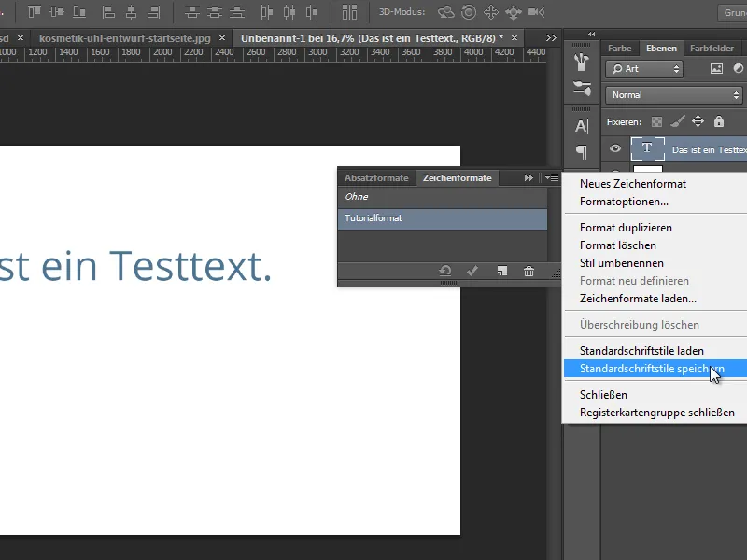Select the 3D camera zoom icon
Viewport: 747px width, 560px height.
pyautogui.click(x=536, y=12)
